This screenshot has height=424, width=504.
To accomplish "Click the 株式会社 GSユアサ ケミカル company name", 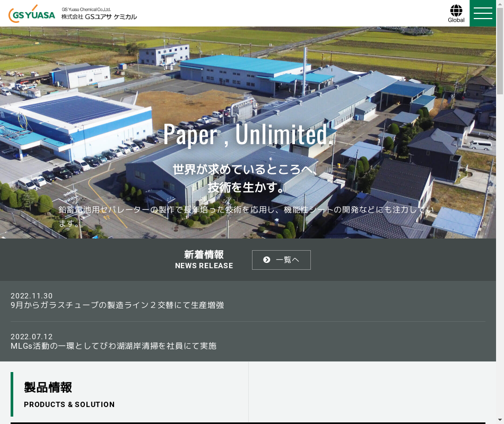I will 99,16.
